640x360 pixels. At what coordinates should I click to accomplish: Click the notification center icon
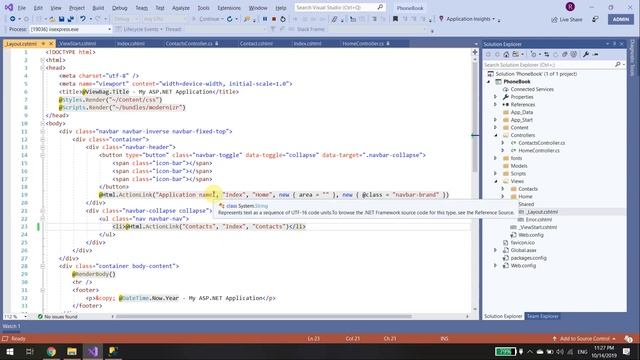(x=627, y=351)
